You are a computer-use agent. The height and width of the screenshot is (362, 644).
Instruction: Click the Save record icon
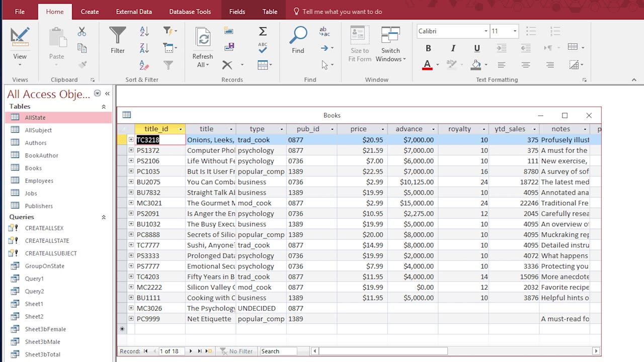[x=229, y=47]
